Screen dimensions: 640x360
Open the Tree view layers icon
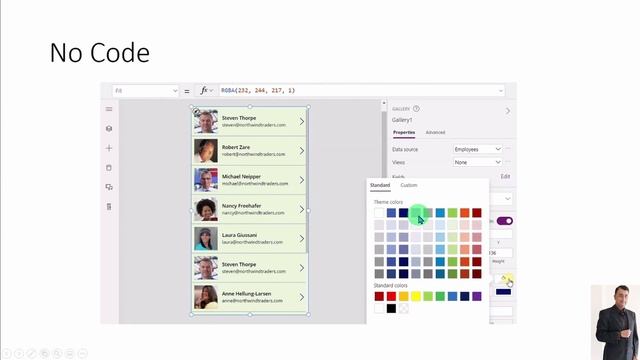coord(109,129)
